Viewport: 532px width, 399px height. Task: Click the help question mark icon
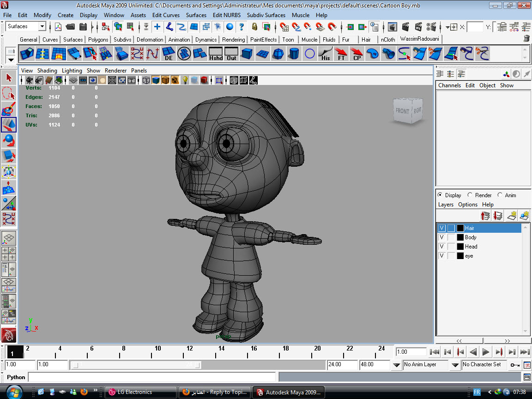(241, 26)
